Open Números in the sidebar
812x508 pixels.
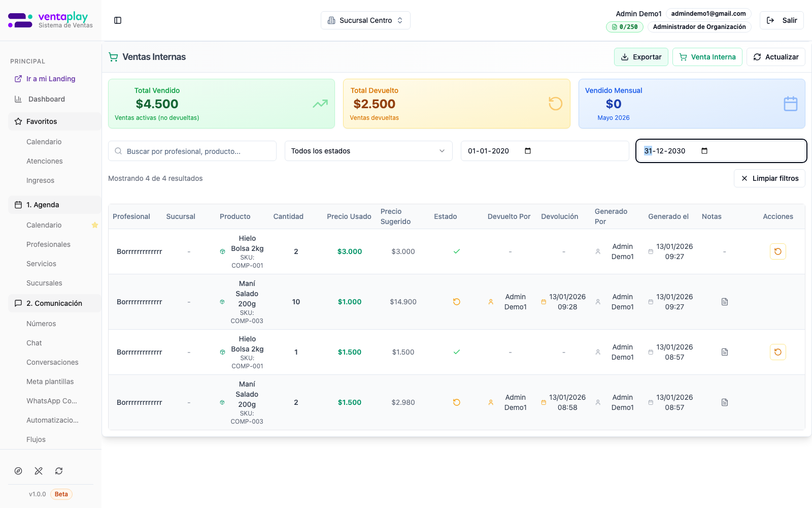(41, 324)
